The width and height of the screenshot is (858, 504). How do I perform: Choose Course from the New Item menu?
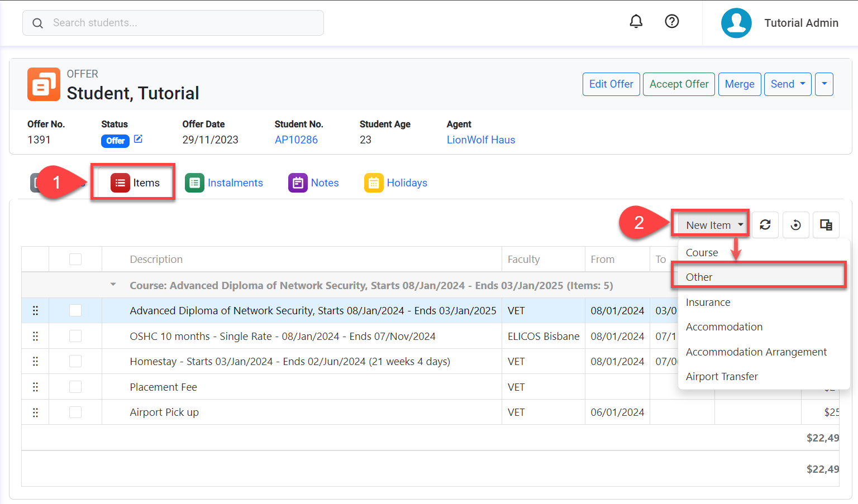coord(764,252)
